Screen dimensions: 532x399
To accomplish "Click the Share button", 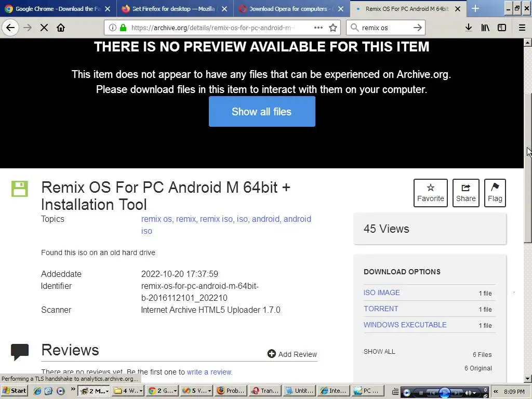I will [466, 193].
